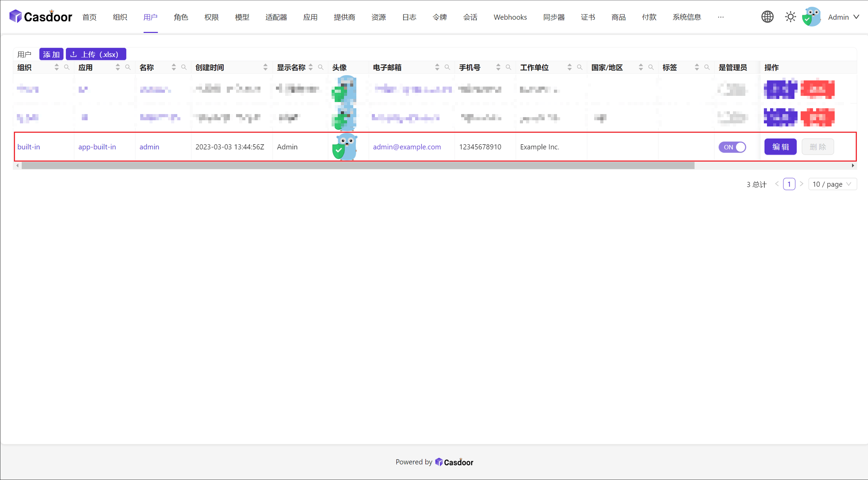Search the 国家/地区 column
868x480 pixels.
click(651, 67)
